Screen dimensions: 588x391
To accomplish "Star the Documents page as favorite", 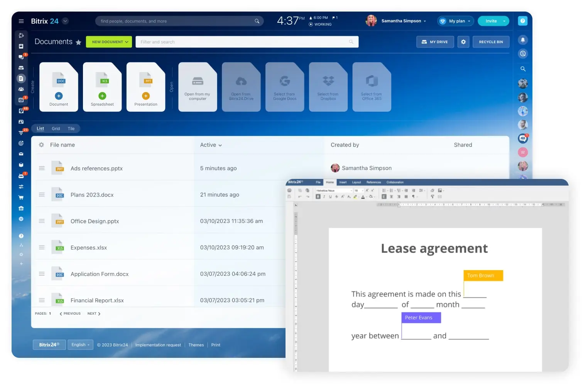I will click(78, 42).
